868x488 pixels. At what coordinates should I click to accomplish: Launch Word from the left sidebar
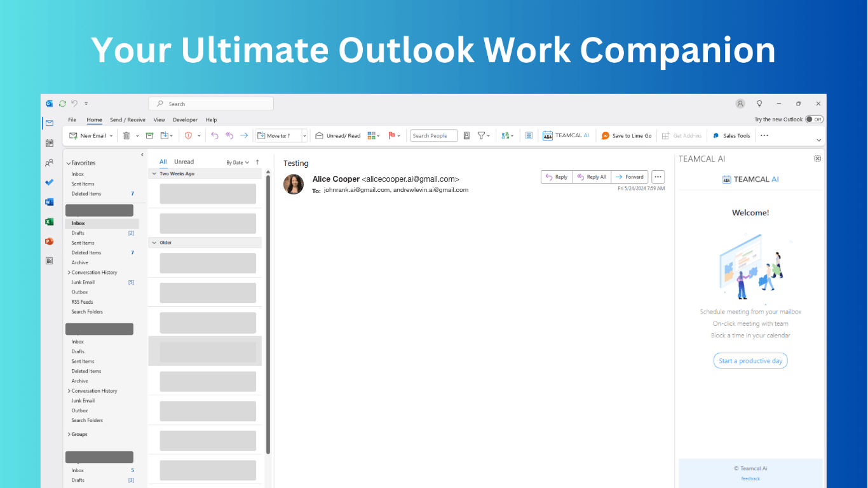point(49,202)
